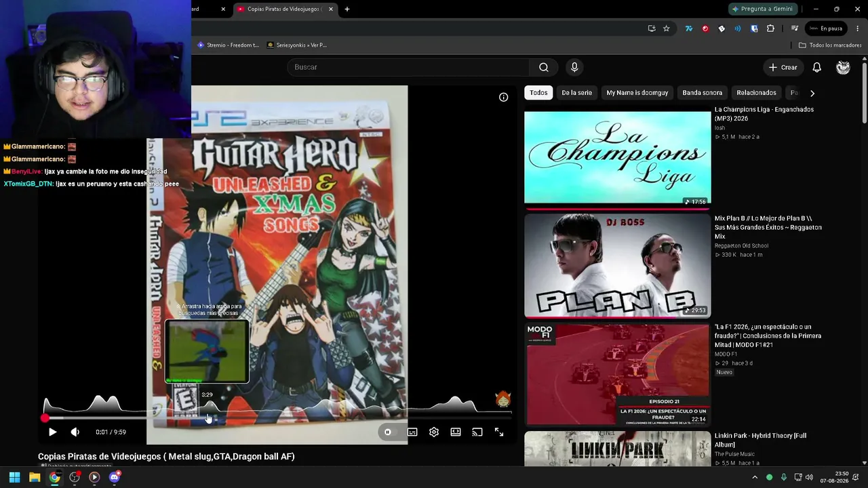Open MODO F1 episode 21 thumbnail

tap(617, 374)
